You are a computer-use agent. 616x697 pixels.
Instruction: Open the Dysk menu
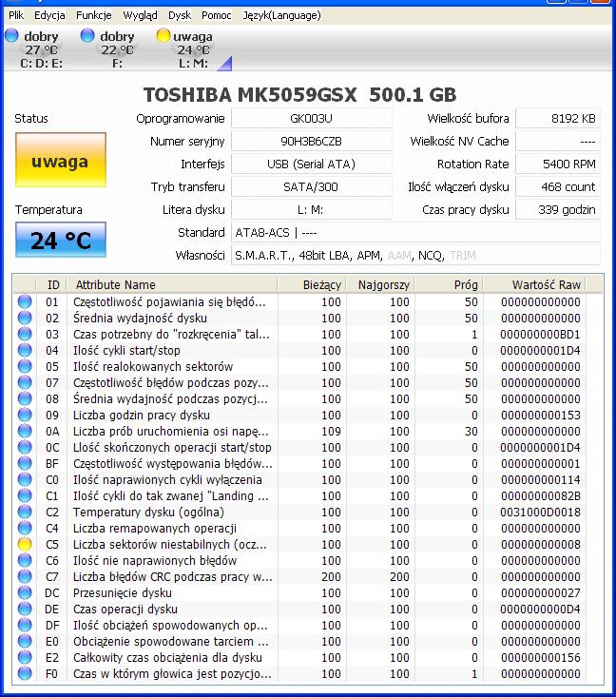180,15
